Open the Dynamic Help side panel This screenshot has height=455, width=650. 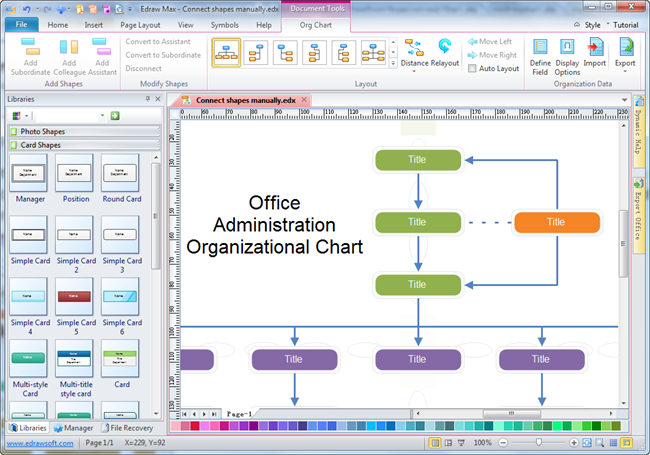[638, 131]
